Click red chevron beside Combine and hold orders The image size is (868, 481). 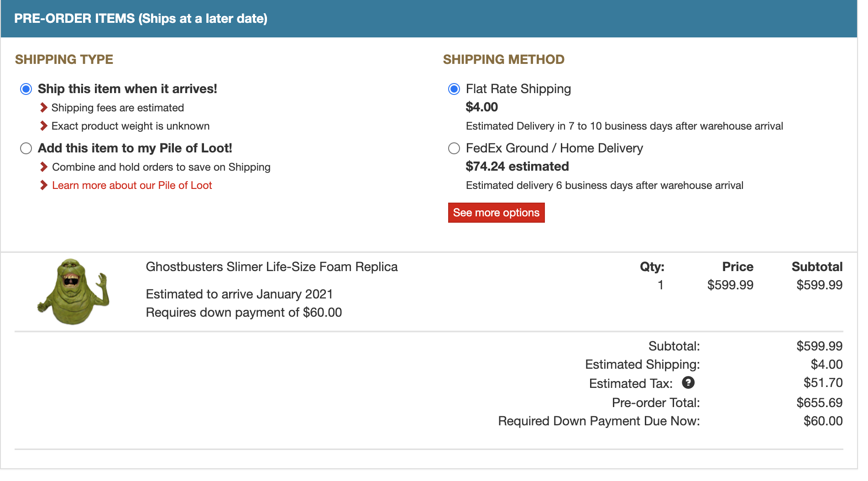pyautogui.click(x=44, y=167)
